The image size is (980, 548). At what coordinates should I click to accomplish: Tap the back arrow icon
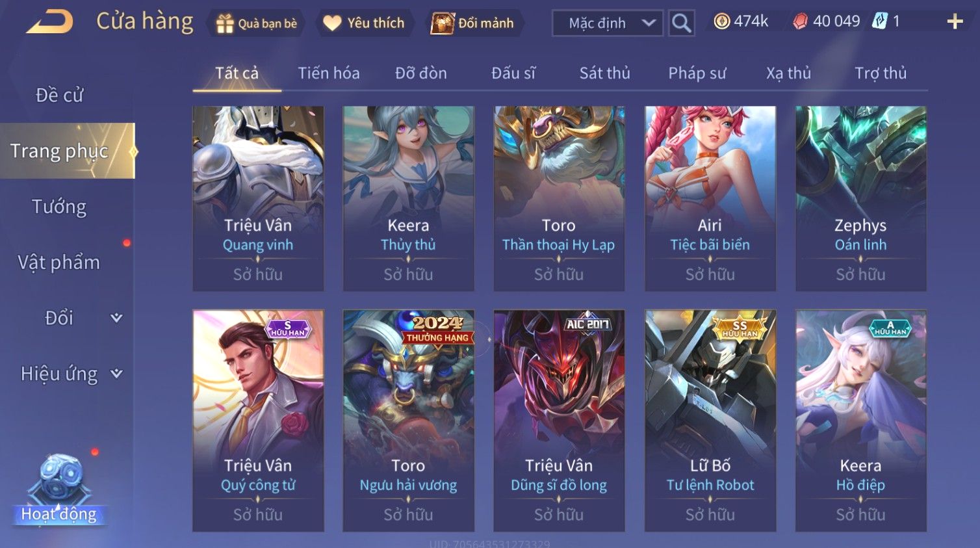coord(49,22)
